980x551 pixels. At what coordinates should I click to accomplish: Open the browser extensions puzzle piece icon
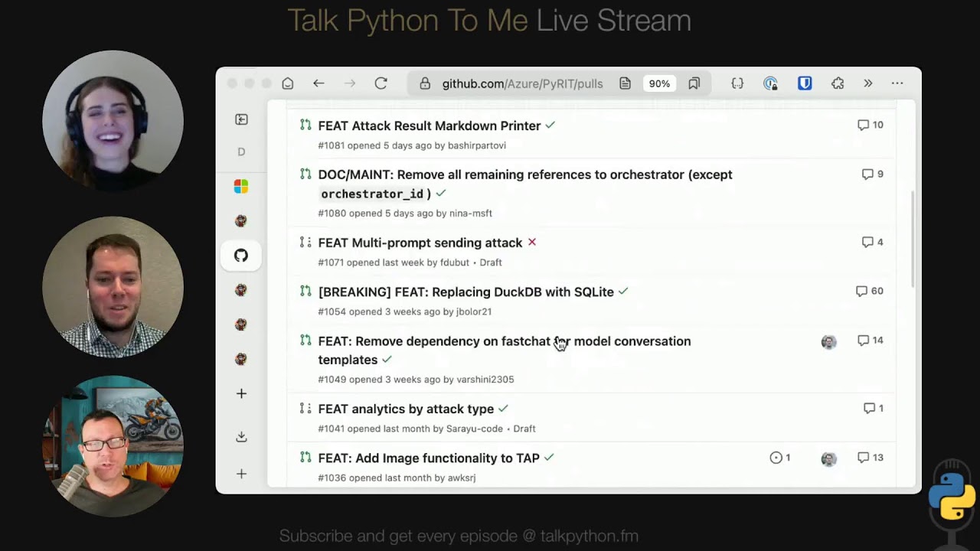pos(837,83)
